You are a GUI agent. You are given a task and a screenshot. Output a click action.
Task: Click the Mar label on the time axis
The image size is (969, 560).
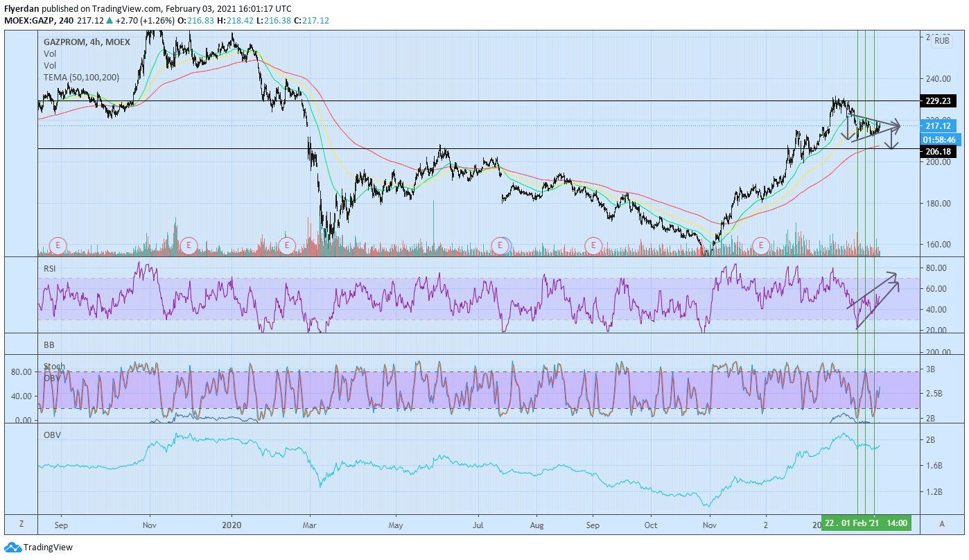[310, 524]
